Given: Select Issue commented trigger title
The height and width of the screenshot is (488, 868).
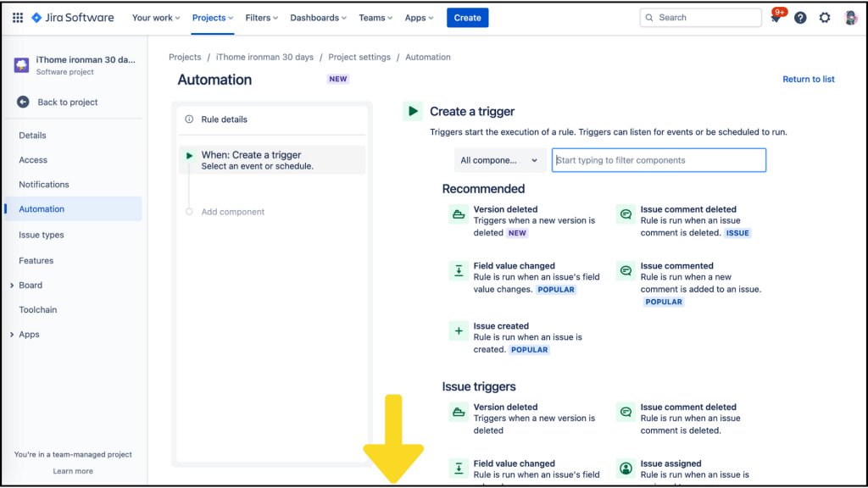Looking at the screenshot, I should click(676, 265).
